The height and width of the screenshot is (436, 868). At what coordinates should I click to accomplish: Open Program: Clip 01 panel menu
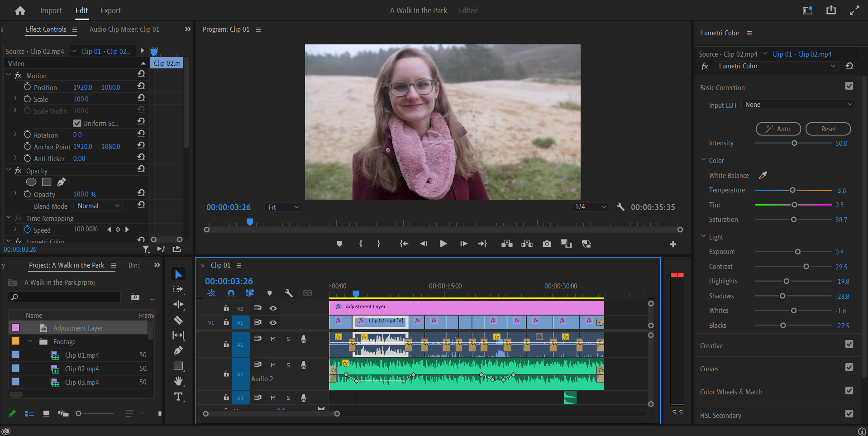(258, 29)
